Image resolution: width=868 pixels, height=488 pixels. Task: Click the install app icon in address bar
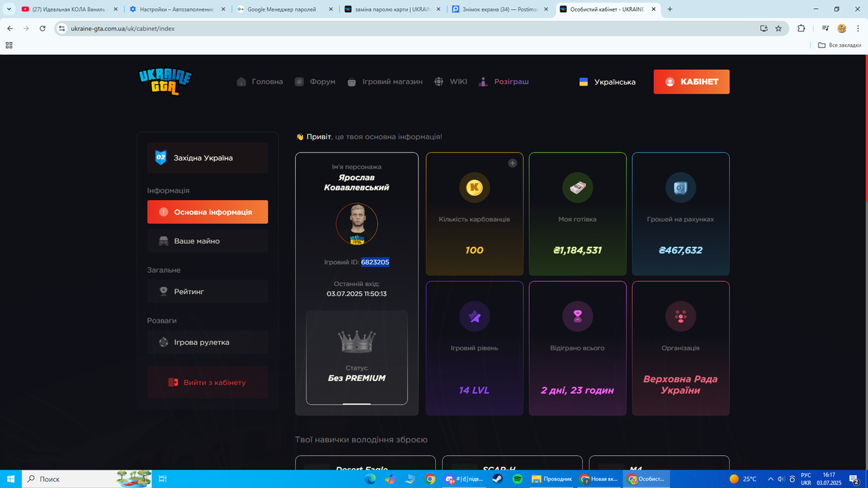point(764,28)
